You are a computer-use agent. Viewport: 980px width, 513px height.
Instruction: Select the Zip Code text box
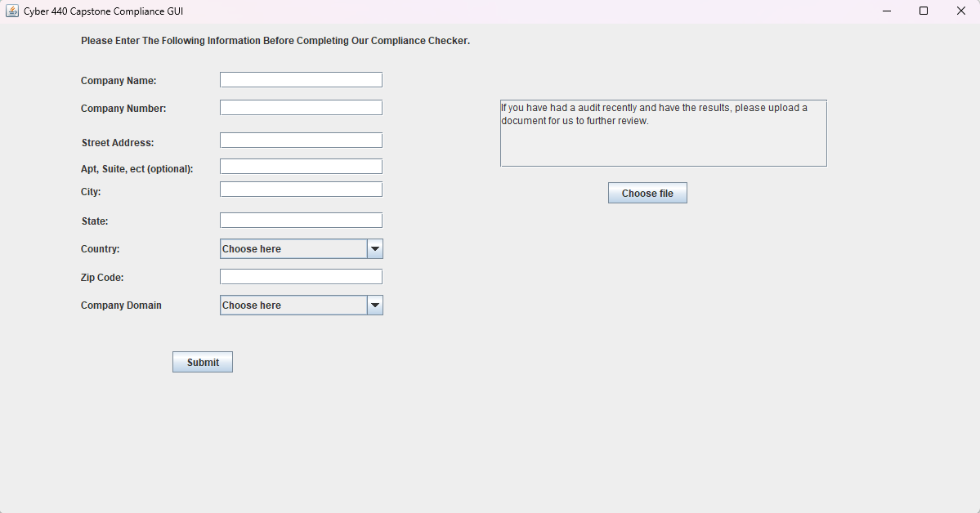tap(301, 277)
